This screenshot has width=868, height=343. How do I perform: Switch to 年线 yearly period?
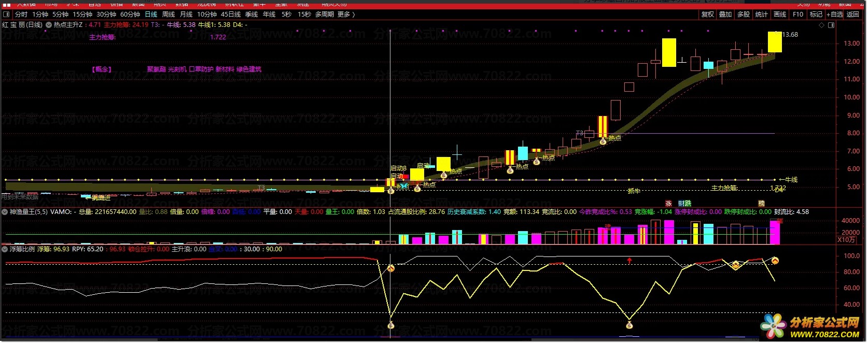(x=269, y=15)
